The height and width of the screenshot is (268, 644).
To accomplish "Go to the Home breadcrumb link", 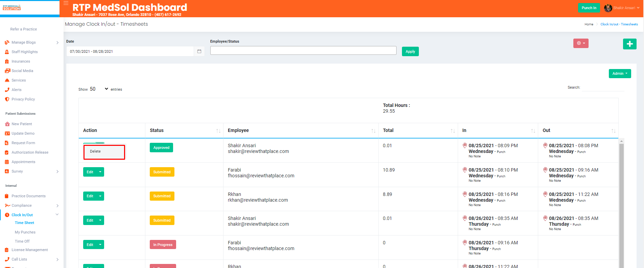I will [x=589, y=24].
